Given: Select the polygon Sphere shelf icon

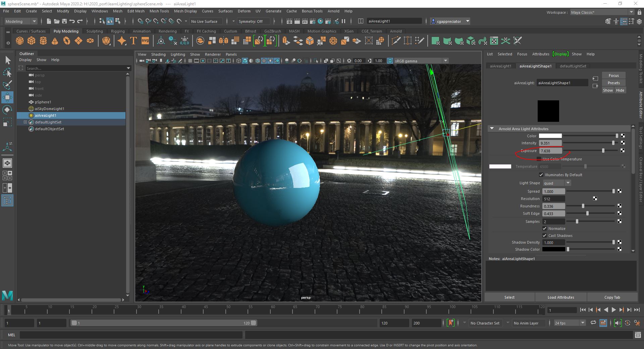Looking at the screenshot, I should pyautogui.click(x=19, y=41).
